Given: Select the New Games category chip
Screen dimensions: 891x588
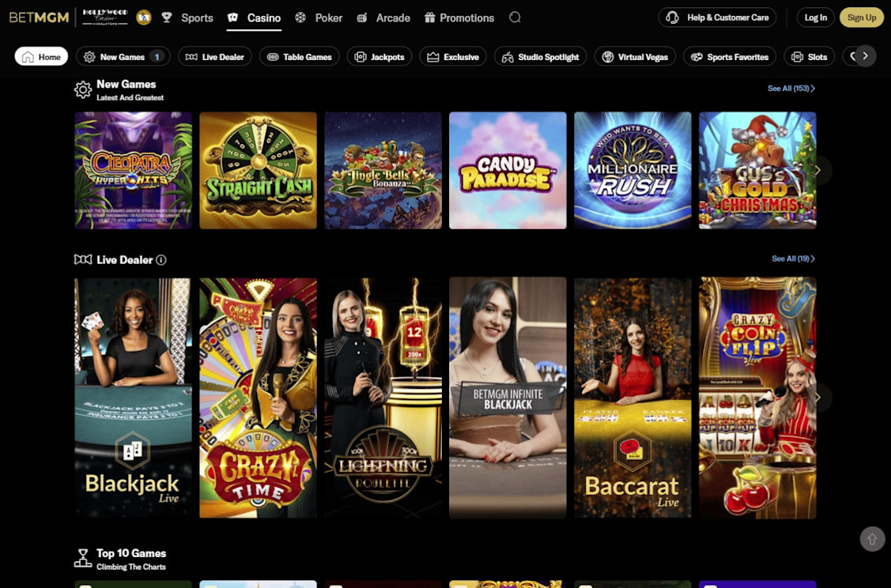Looking at the screenshot, I should pos(123,56).
